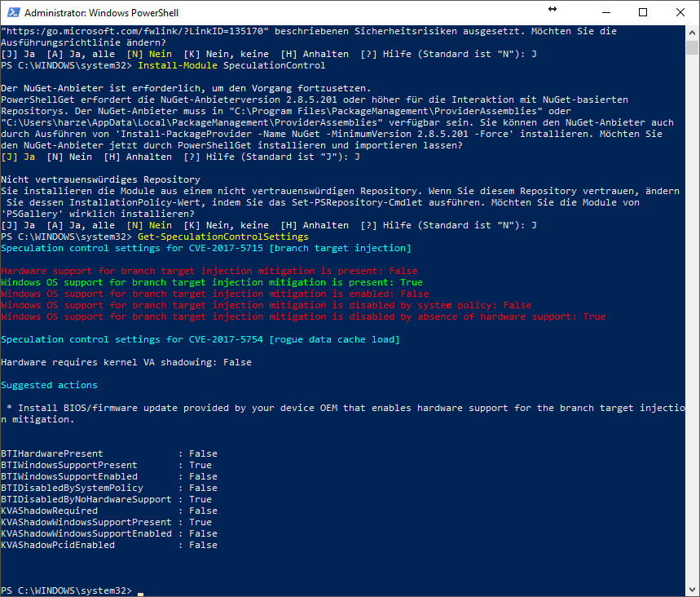Click the 'Nicht vertrauenswürdiges Repository' heading
Image resolution: width=700 pixels, height=597 pixels.
point(100,179)
